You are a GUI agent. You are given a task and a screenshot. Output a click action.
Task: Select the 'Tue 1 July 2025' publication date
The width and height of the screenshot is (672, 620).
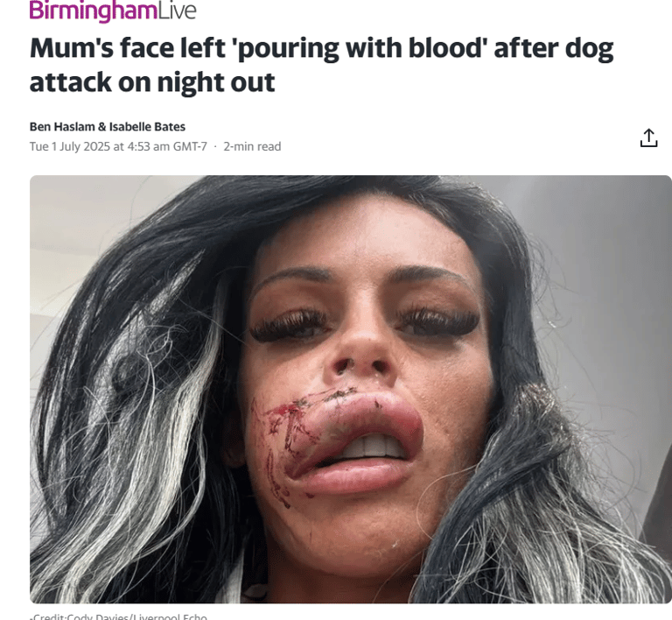[70, 146]
